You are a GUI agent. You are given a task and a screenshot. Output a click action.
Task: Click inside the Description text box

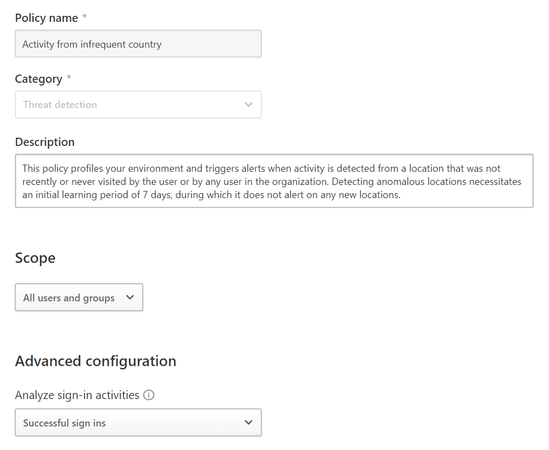[x=274, y=181]
